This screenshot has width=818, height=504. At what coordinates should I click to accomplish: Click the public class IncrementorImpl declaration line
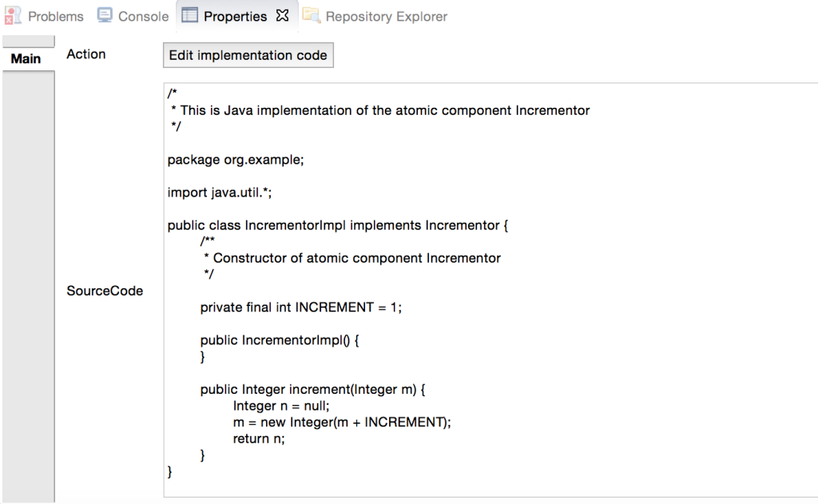[x=338, y=225]
